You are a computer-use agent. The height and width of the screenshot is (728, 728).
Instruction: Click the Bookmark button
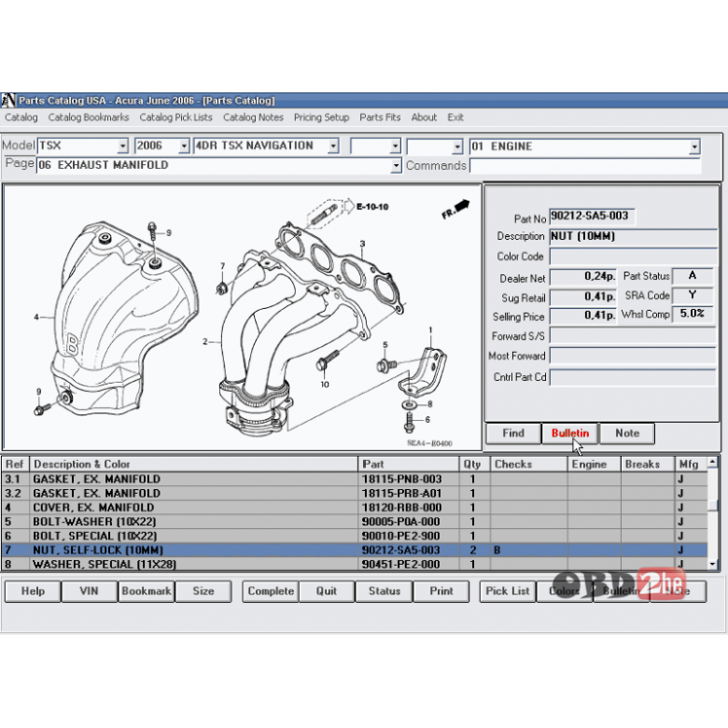tap(147, 591)
